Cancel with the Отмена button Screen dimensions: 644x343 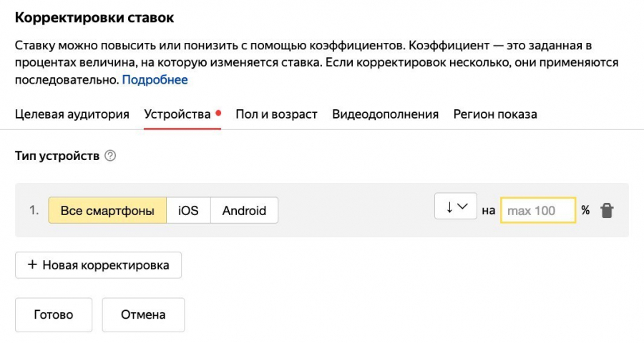143,314
